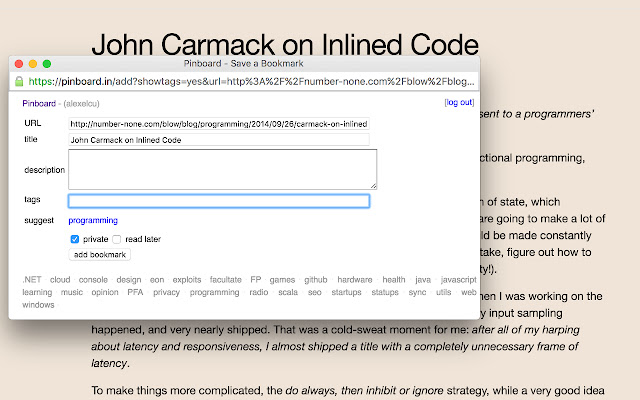Click the pinboard.in address bar URL
The width and height of the screenshot is (640, 400).
point(251,81)
